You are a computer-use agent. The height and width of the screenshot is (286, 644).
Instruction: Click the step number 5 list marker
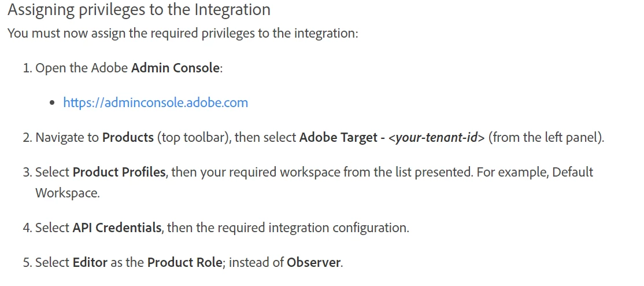[27, 262]
